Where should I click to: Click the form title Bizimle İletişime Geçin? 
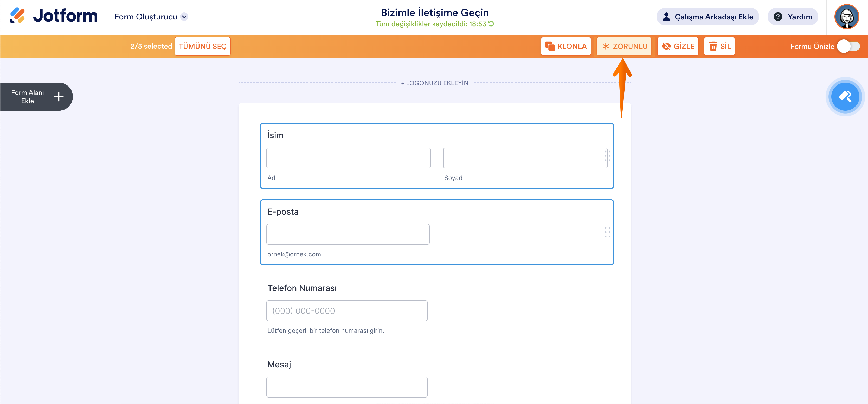(x=434, y=12)
